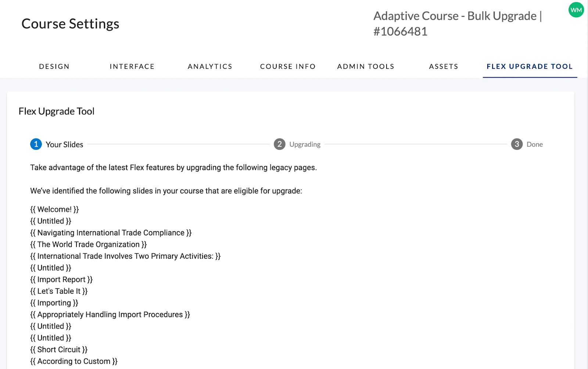Go to the Analytics tab
The width and height of the screenshot is (588, 369).
pos(210,67)
